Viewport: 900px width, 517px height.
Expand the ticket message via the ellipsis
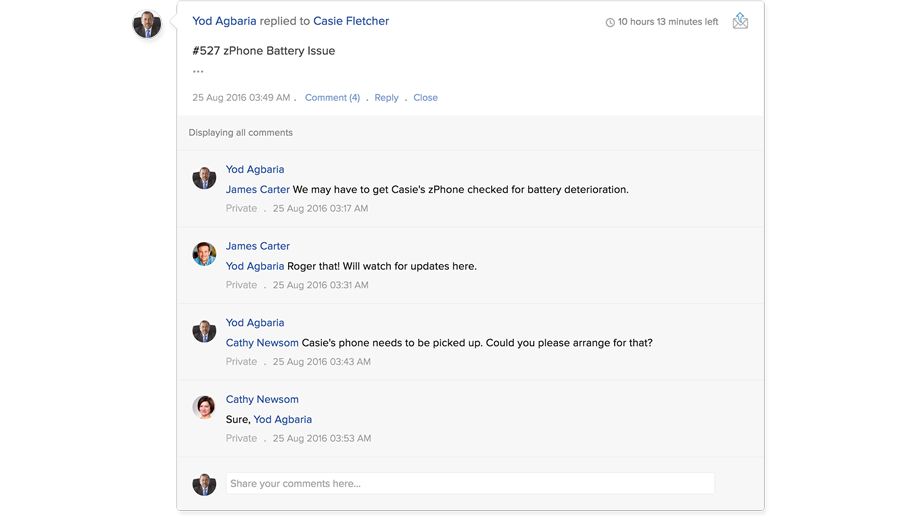[x=198, y=72]
